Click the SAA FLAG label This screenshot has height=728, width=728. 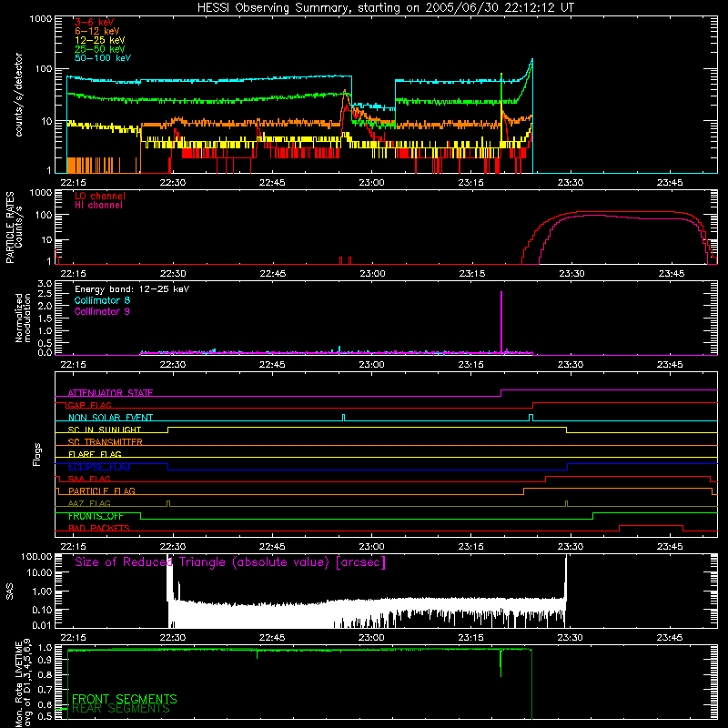(x=89, y=479)
